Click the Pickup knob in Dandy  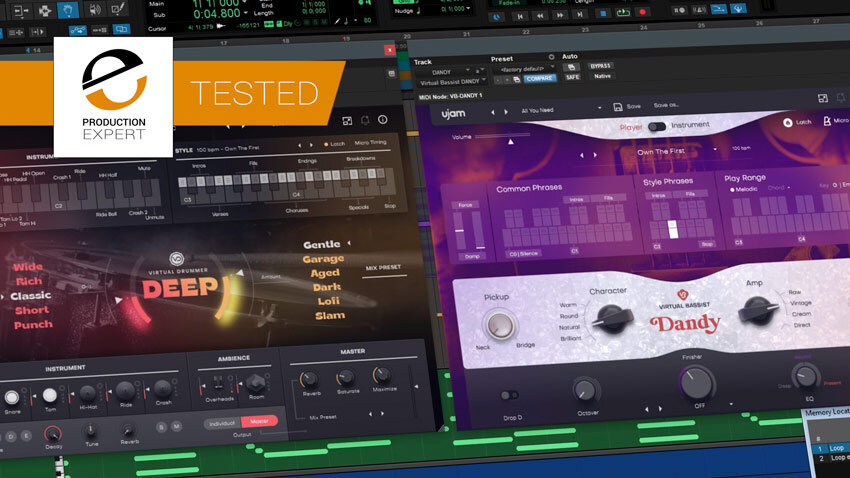tap(499, 325)
